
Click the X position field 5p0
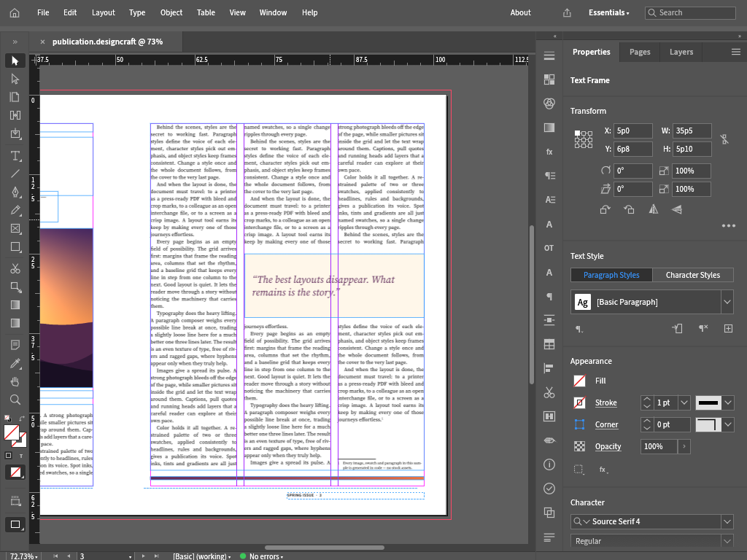pos(632,131)
